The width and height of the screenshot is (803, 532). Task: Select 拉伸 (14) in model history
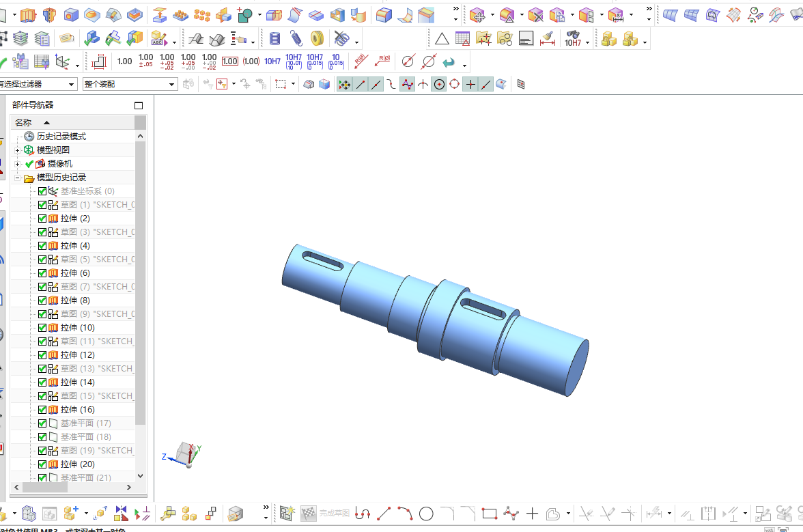(77, 382)
